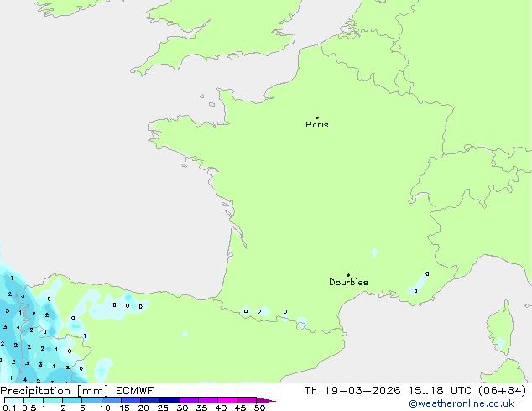Click the '0.5' legend scale label
The image size is (532, 411).
pyautogui.click(x=29, y=408)
